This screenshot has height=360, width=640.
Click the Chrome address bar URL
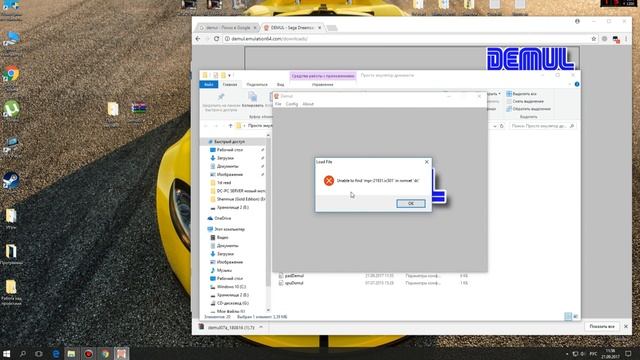coord(269,39)
